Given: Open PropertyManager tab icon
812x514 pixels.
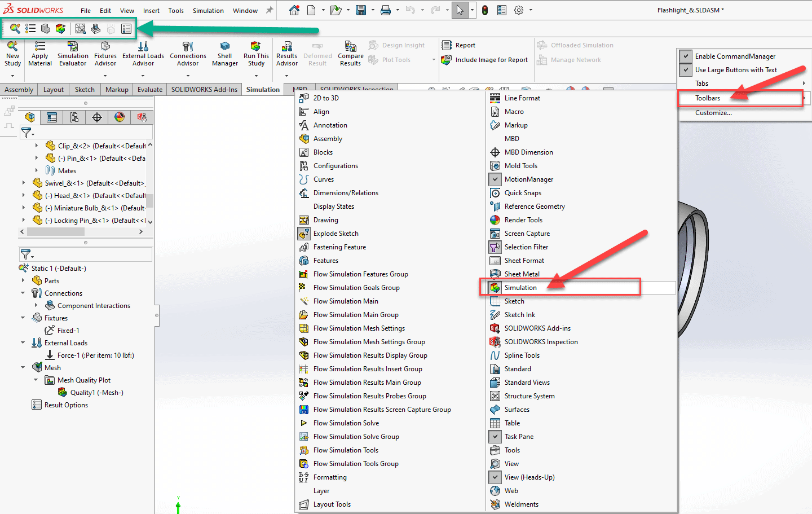Looking at the screenshot, I should [52, 117].
